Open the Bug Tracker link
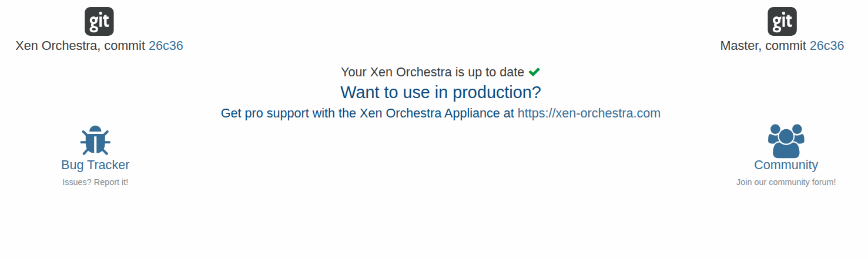The width and height of the screenshot is (868, 259). tap(95, 165)
